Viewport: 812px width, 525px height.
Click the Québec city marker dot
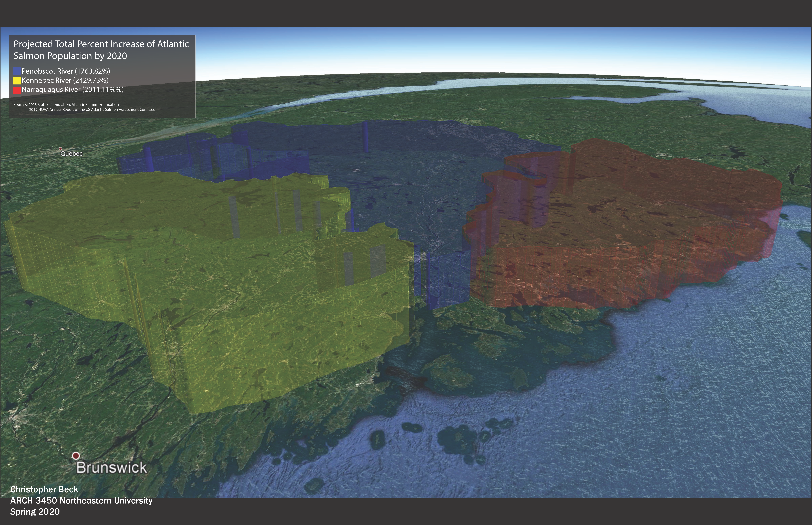click(60, 149)
